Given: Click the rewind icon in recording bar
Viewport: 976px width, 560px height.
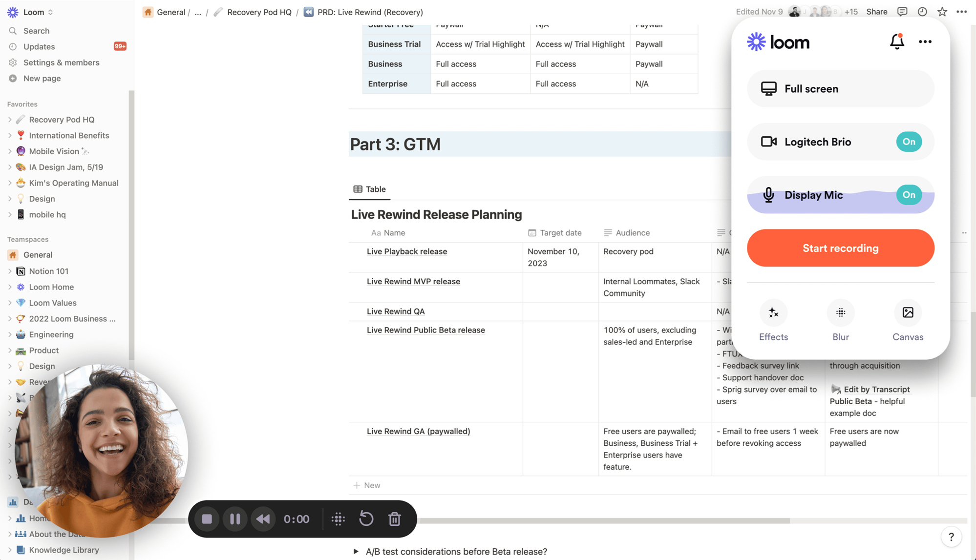Looking at the screenshot, I should coord(263,519).
